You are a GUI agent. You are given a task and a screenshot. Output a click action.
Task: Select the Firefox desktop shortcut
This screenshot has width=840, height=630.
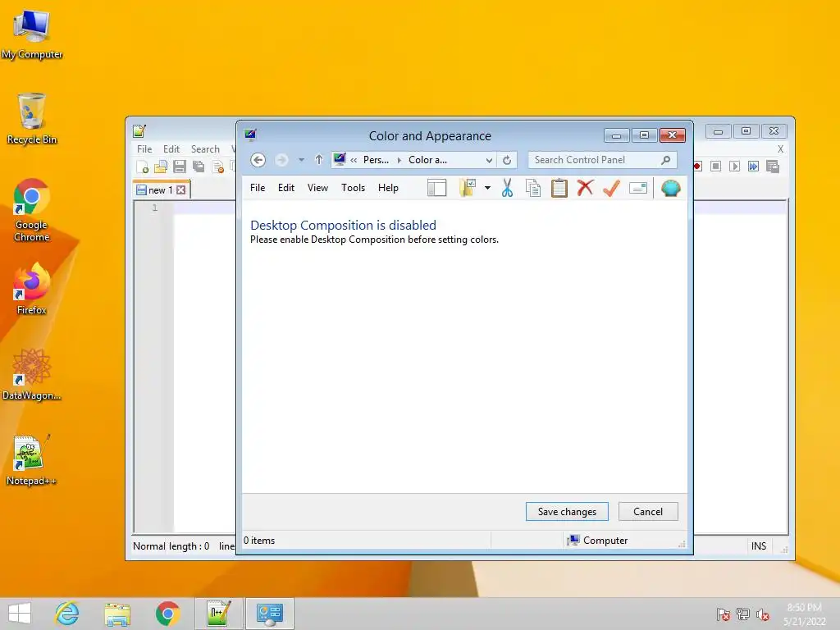tap(32, 290)
